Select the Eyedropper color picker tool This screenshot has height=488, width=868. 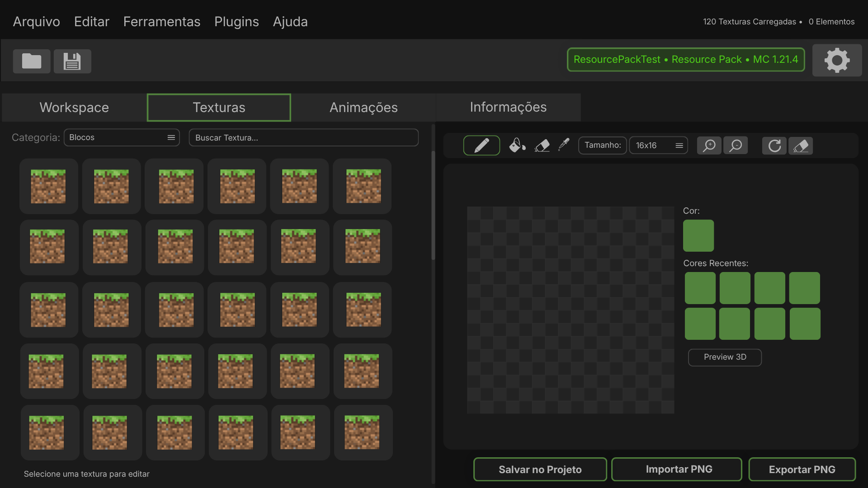point(564,145)
